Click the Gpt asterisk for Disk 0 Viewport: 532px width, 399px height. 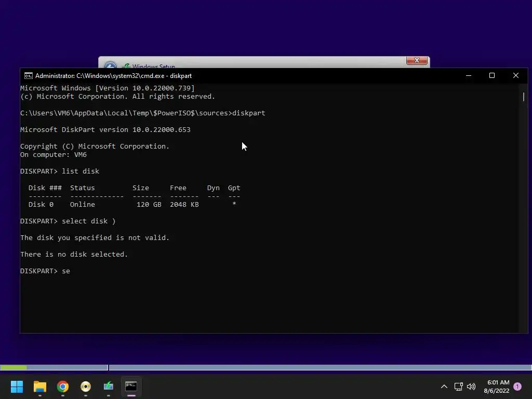tap(234, 204)
